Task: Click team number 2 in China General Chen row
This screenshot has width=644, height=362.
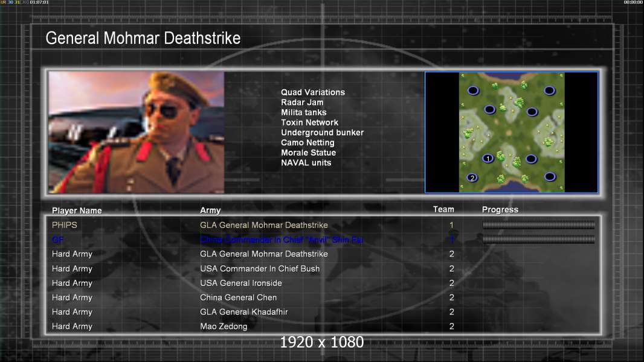Action: coord(451,297)
